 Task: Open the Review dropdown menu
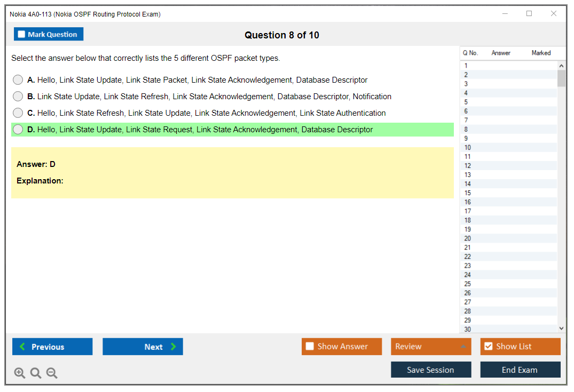[431, 347]
